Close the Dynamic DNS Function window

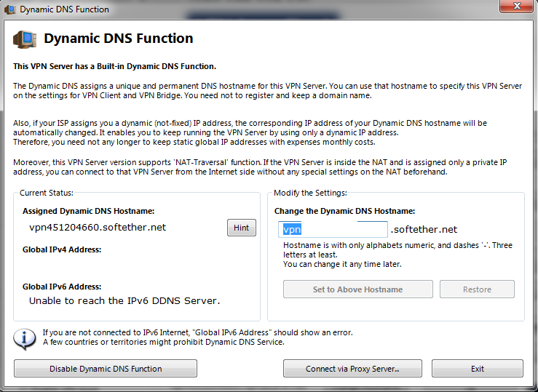[x=517, y=6]
